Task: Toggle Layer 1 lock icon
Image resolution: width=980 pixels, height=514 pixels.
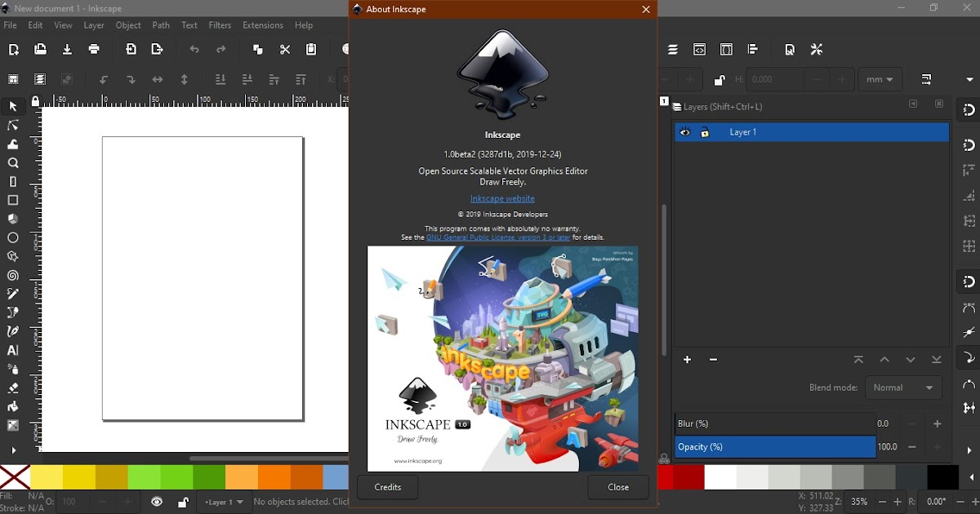Action: pyautogui.click(x=705, y=133)
